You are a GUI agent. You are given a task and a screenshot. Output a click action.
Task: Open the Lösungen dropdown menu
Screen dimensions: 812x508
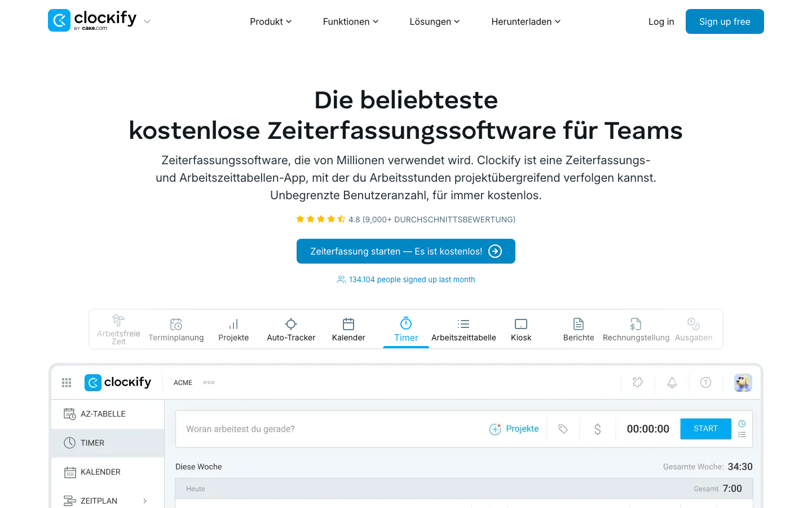pyautogui.click(x=435, y=21)
